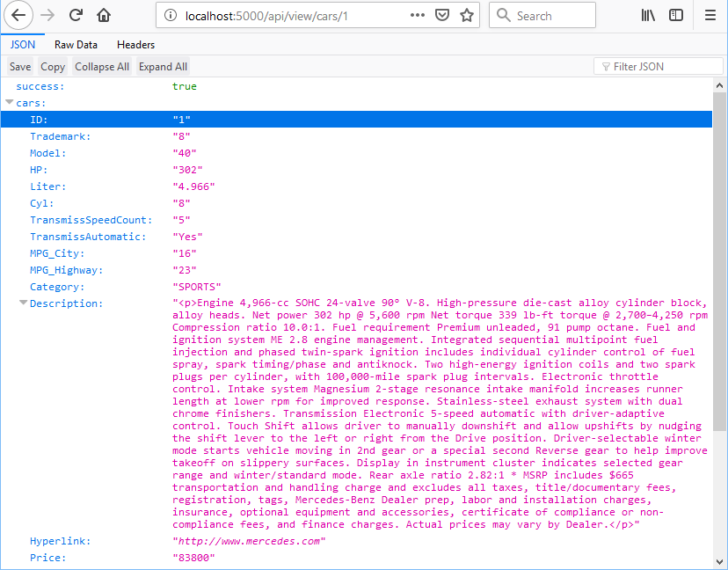Open page actions three-dots menu

point(418,15)
